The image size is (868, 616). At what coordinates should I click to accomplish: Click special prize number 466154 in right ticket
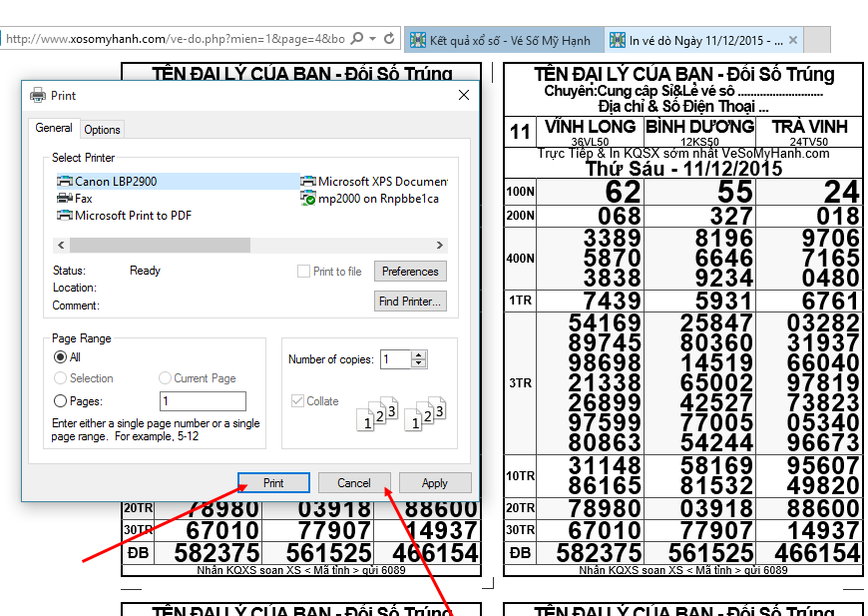point(818,553)
